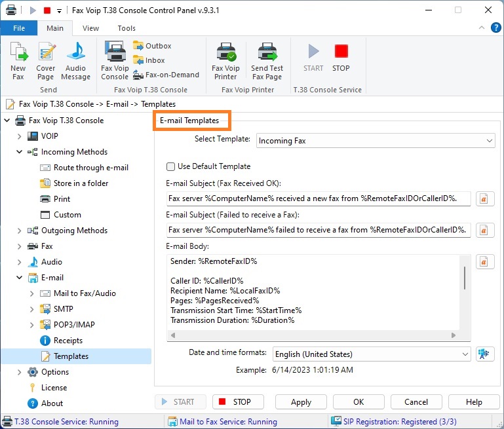Click the Failed to receive subject field
The height and width of the screenshot is (429, 504).
319,231
